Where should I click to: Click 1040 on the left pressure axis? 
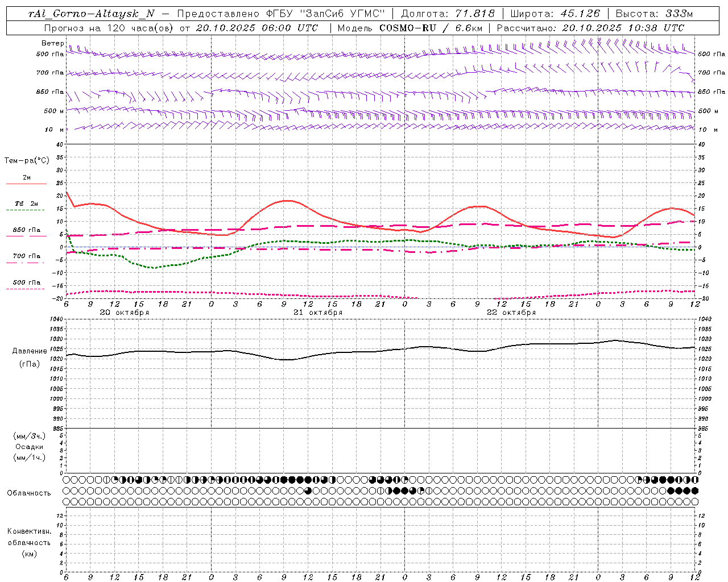(56, 319)
